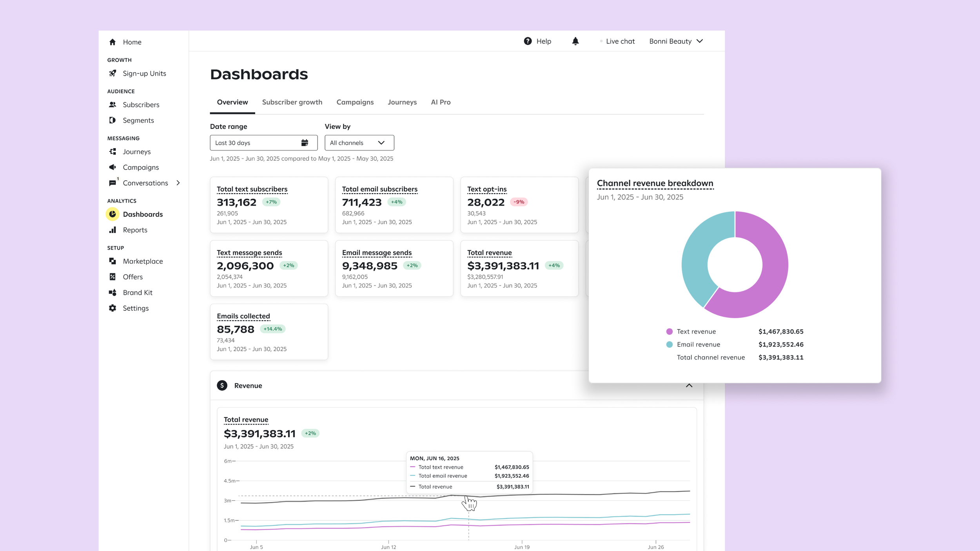The height and width of the screenshot is (551, 980).
Task: Click the Text revenue purple legend dot
Action: point(669,332)
